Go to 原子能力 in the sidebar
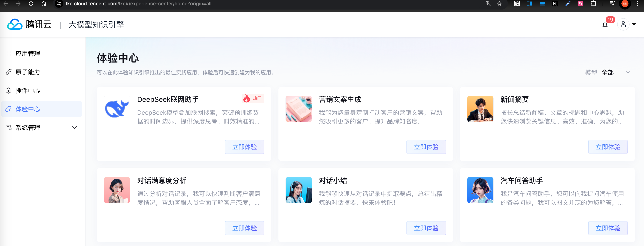This screenshot has width=644, height=246. [28, 72]
